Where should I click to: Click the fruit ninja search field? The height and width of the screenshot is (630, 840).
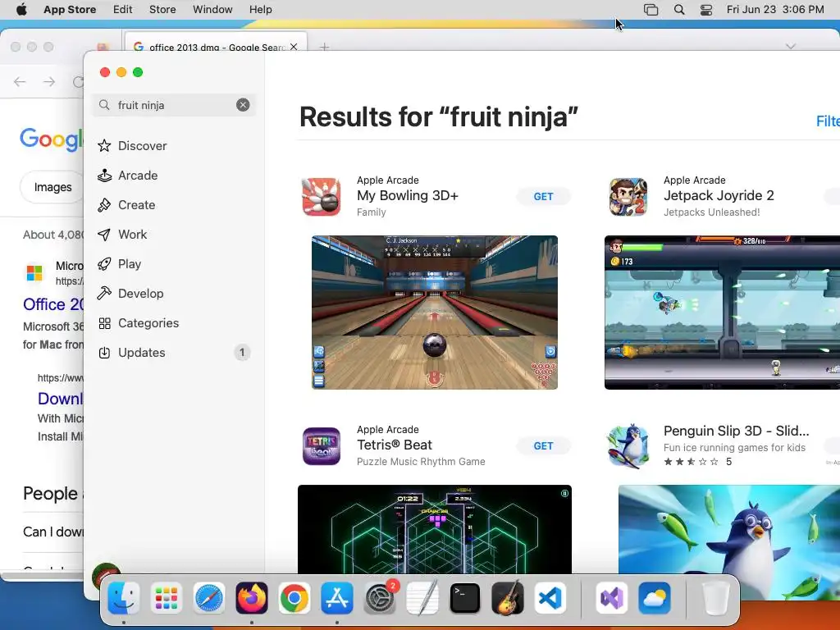coord(174,105)
